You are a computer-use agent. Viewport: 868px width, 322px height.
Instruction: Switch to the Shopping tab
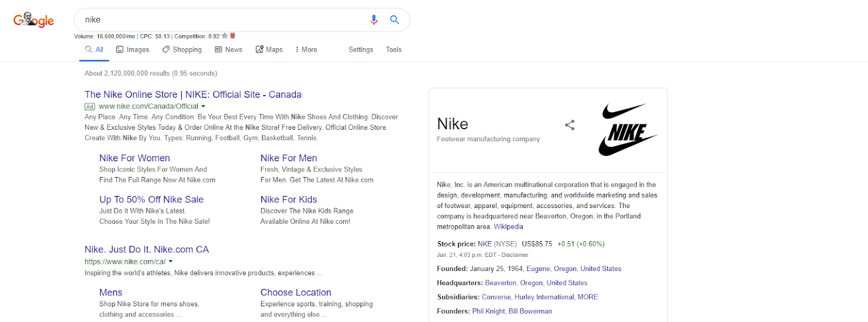(x=182, y=49)
